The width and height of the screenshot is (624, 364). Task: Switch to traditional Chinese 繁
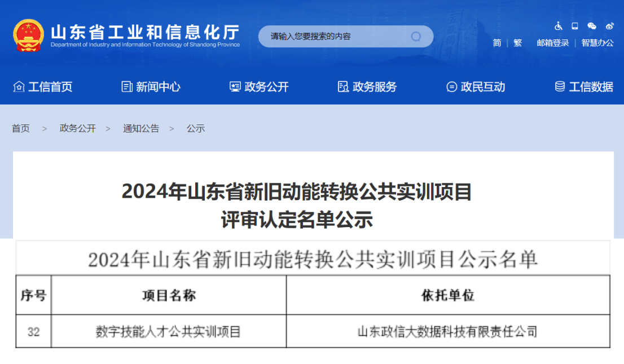coord(518,43)
